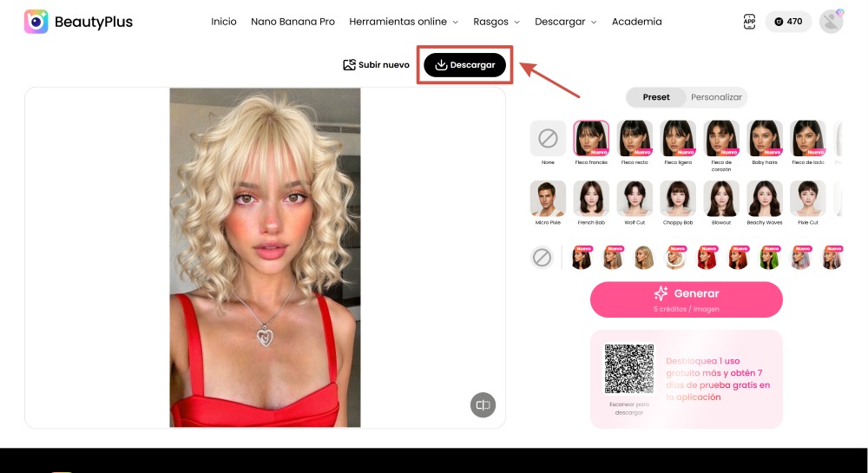Open the Inicio page

coord(224,22)
